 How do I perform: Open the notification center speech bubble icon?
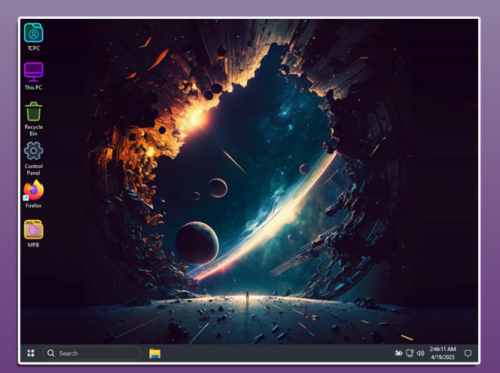point(468,353)
